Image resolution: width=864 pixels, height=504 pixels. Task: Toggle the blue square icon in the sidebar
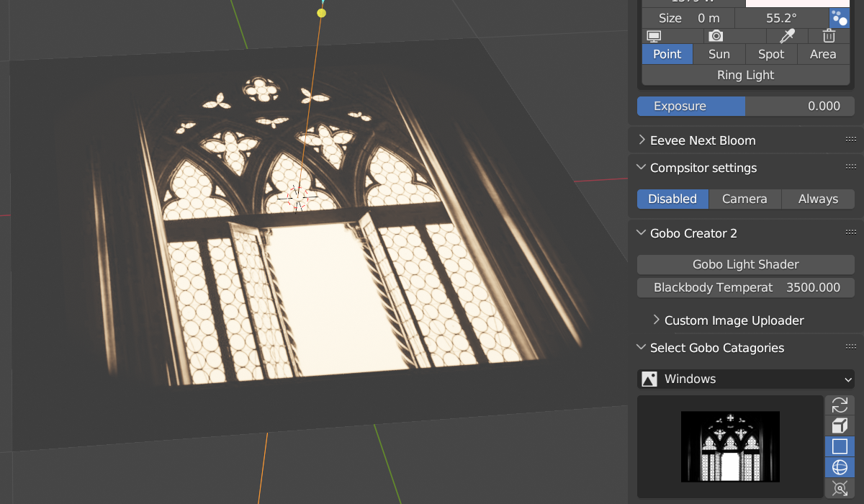[x=840, y=446]
